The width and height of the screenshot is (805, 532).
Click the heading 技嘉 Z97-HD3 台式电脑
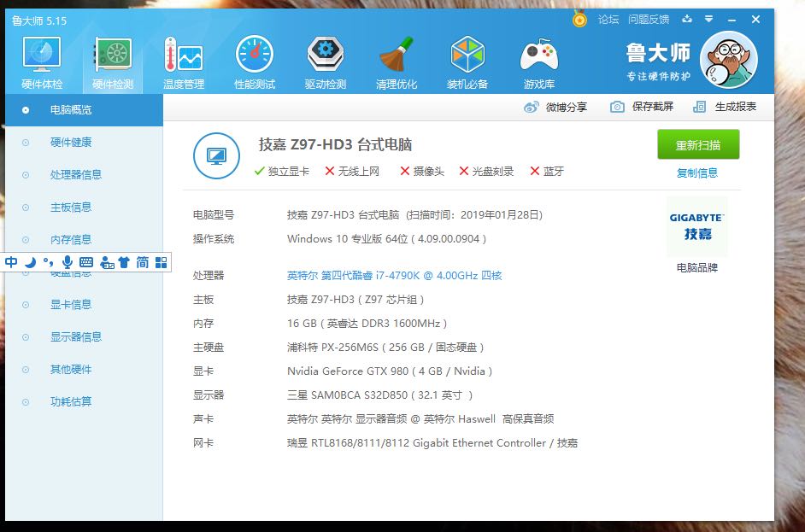pyautogui.click(x=335, y=144)
